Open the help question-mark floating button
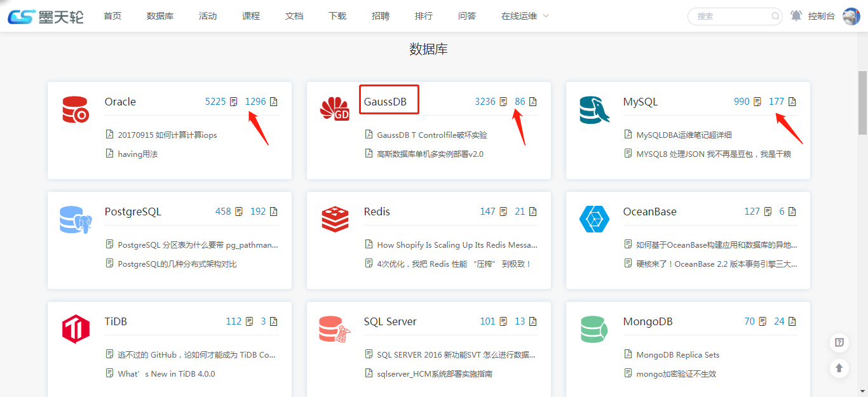 pyautogui.click(x=839, y=343)
